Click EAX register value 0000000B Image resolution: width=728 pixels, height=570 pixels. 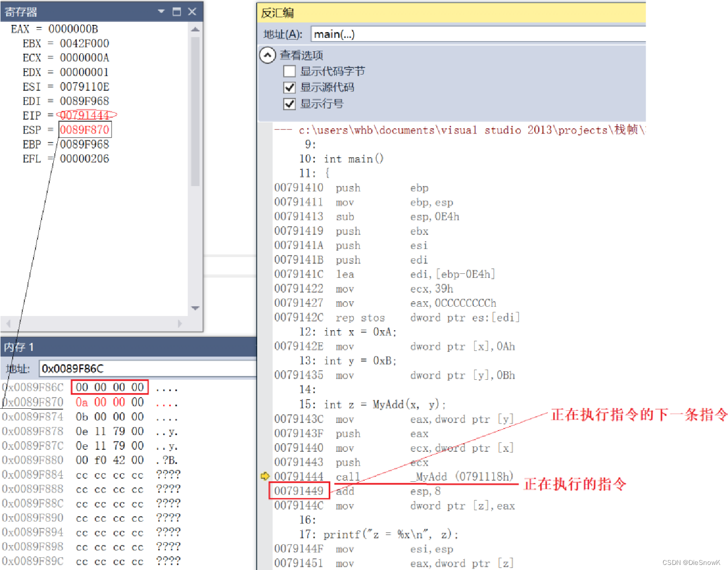tap(73, 29)
